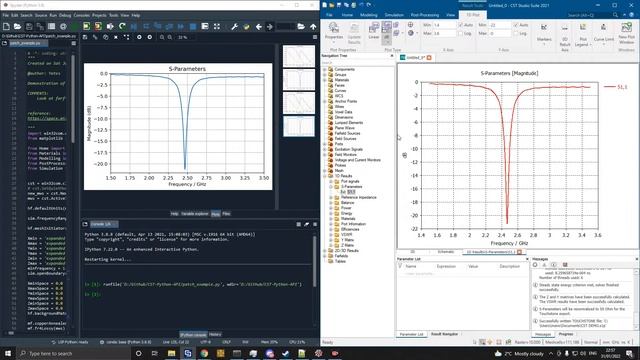This screenshot has width=640, height=360.
Task: Collapse 1D Results node in tree
Action: [x=325, y=176]
